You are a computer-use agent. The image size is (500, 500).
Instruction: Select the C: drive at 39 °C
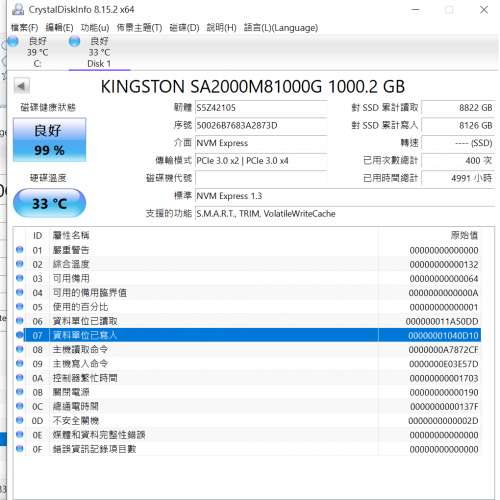tap(37, 52)
